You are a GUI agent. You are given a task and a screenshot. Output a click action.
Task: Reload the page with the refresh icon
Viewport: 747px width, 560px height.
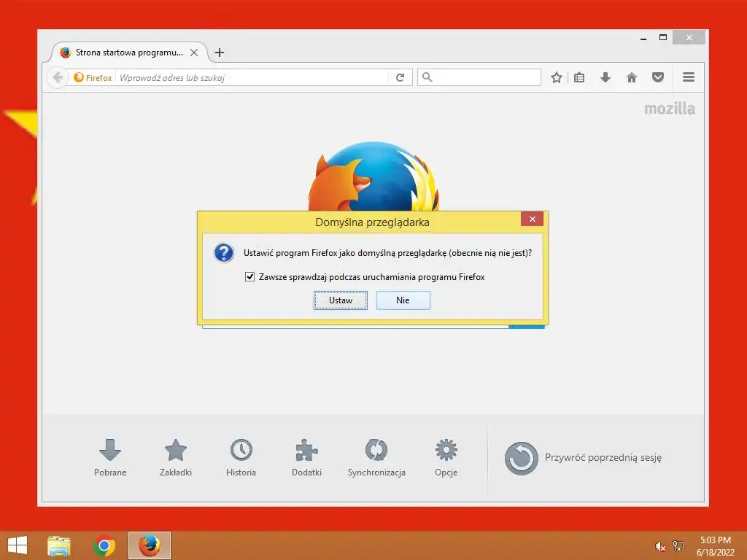(x=400, y=77)
